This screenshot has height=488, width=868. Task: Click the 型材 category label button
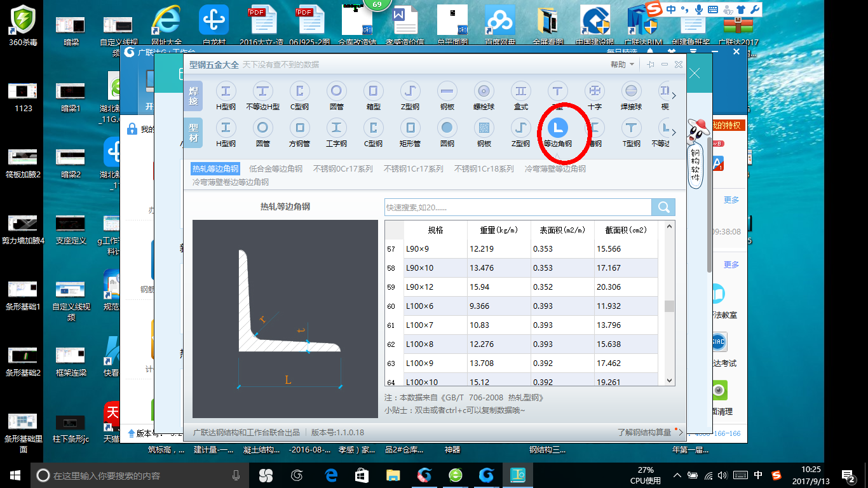193,132
